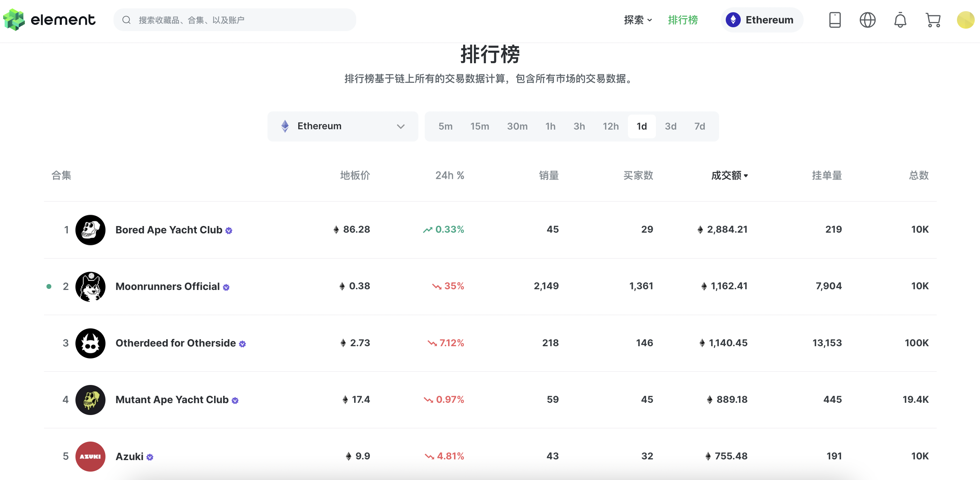Screen dimensions: 980x480
Task: Open the Azuki collection name
Action: pyautogui.click(x=129, y=456)
